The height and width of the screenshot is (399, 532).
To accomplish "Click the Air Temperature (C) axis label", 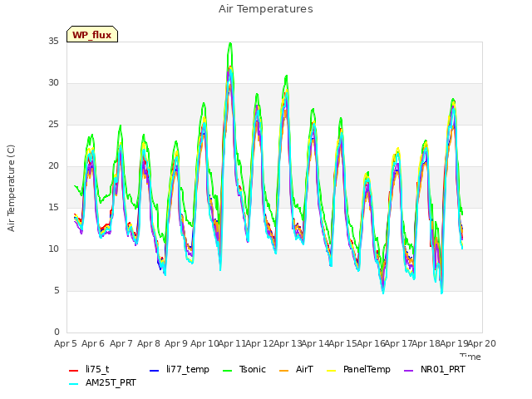I will click(11, 189).
